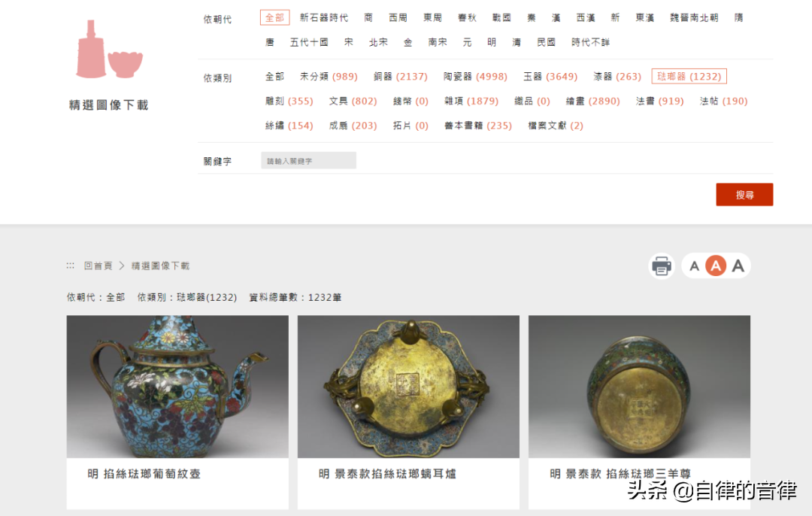Select the 銅器 (2137) category filter
Image resolution: width=812 pixels, height=516 pixels.
[x=400, y=77]
